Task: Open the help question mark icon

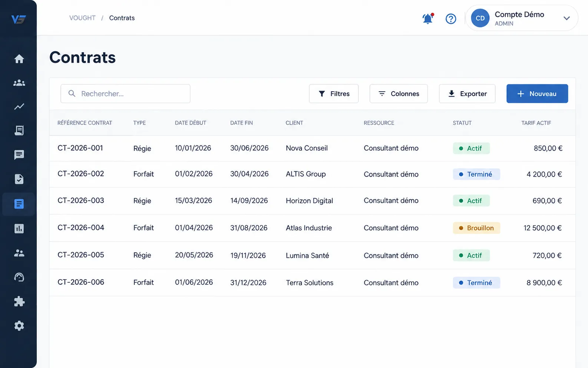Action: (451, 19)
